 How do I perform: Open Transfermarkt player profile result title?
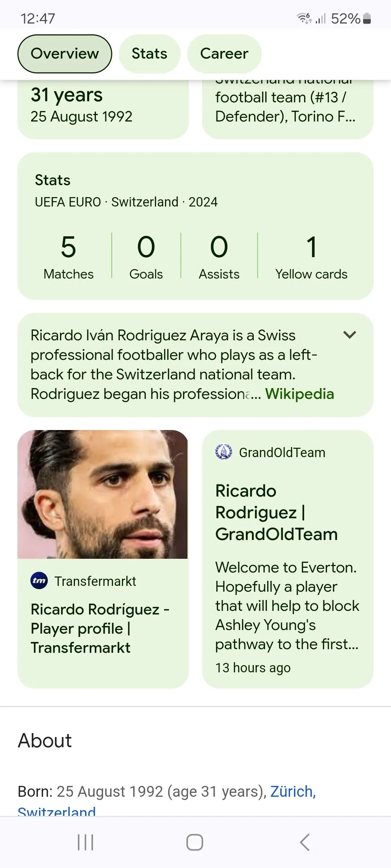click(x=100, y=628)
